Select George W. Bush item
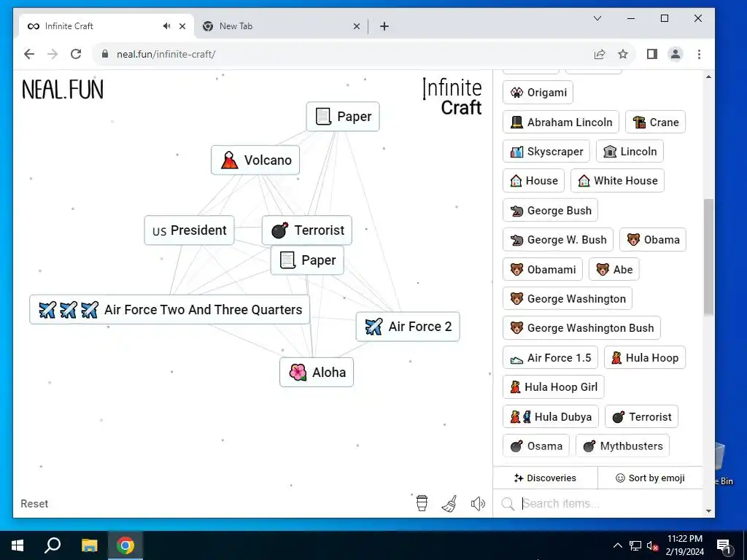747x560 pixels. [558, 239]
